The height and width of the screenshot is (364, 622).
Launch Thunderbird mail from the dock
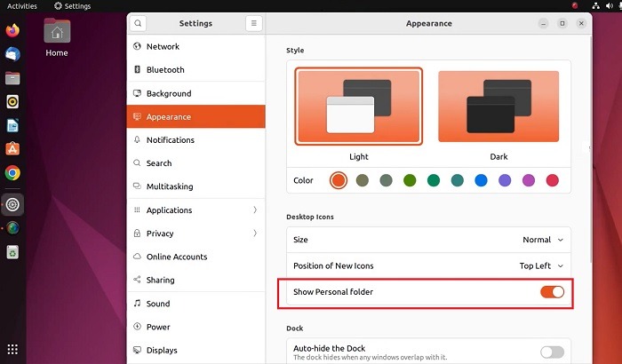click(x=12, y=54)
